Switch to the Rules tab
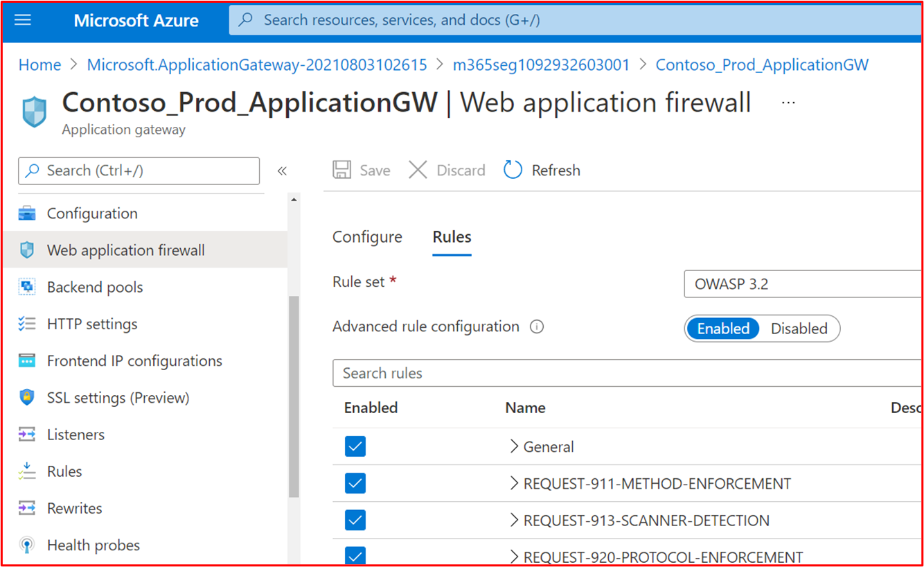924x567 pixels. (x=452, y=237)
